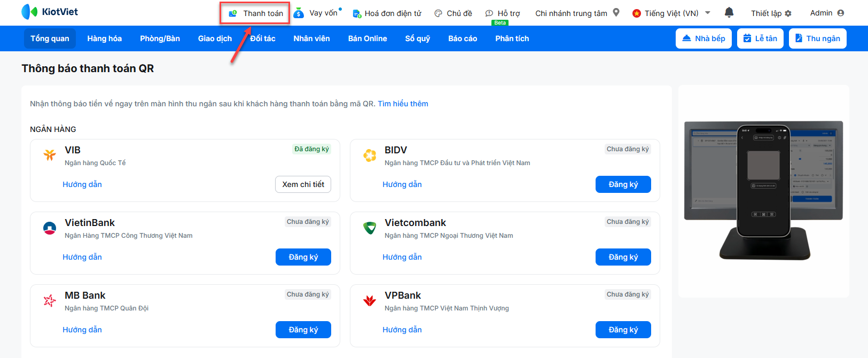Image resolution: width=868 pixels, height=358 pixels.
Task: Open Hướng dẫn guide for Vietcombank
Action: (402, 257)
